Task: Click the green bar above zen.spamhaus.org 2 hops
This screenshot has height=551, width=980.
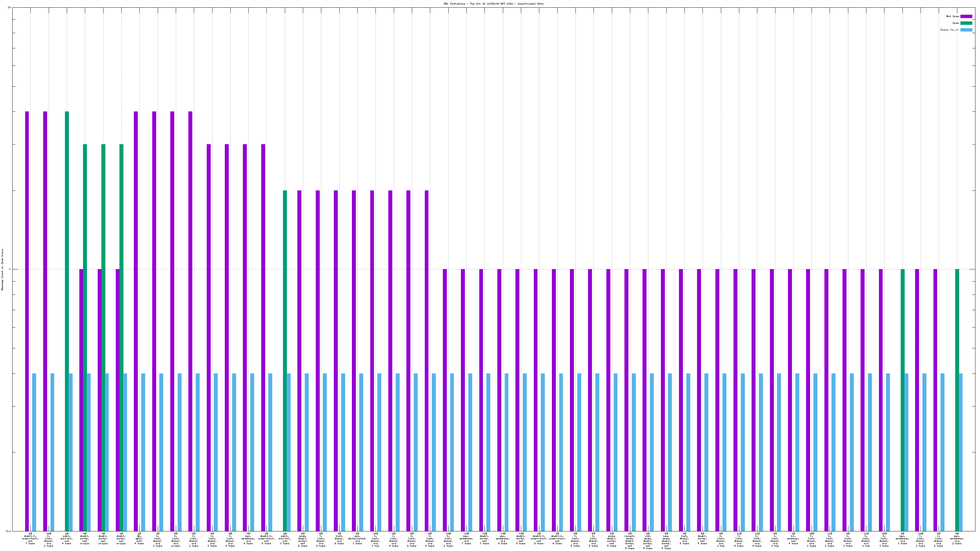Action: 957,399
